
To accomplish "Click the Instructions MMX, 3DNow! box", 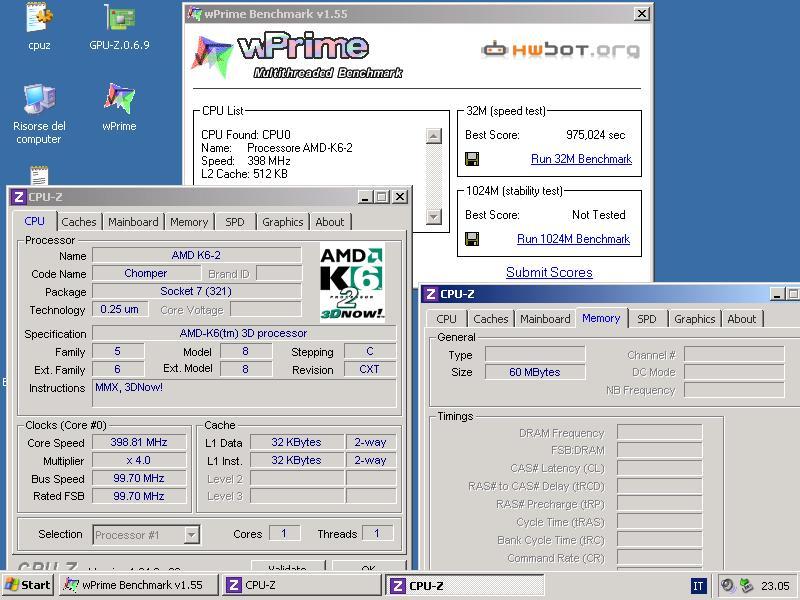I will (244, 393).
